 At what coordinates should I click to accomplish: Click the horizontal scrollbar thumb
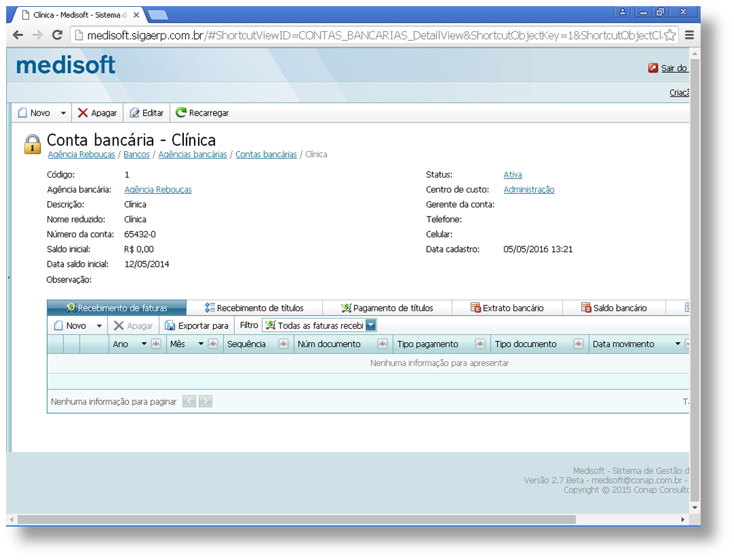point(296,519)
